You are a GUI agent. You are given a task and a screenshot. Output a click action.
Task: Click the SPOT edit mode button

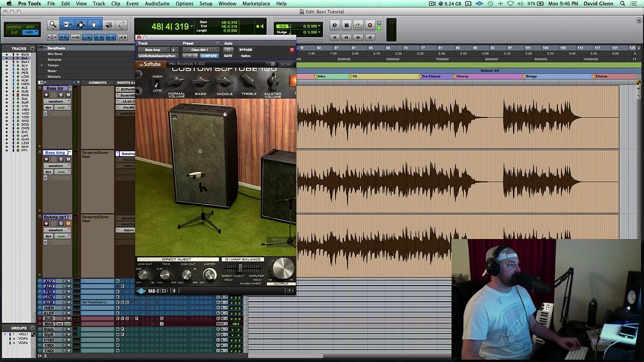click(x=30, y=27)
